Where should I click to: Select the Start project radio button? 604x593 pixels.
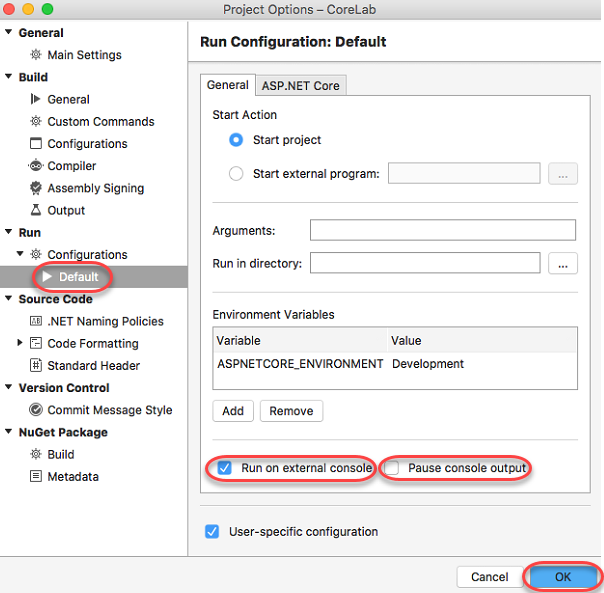click(236, 140)
